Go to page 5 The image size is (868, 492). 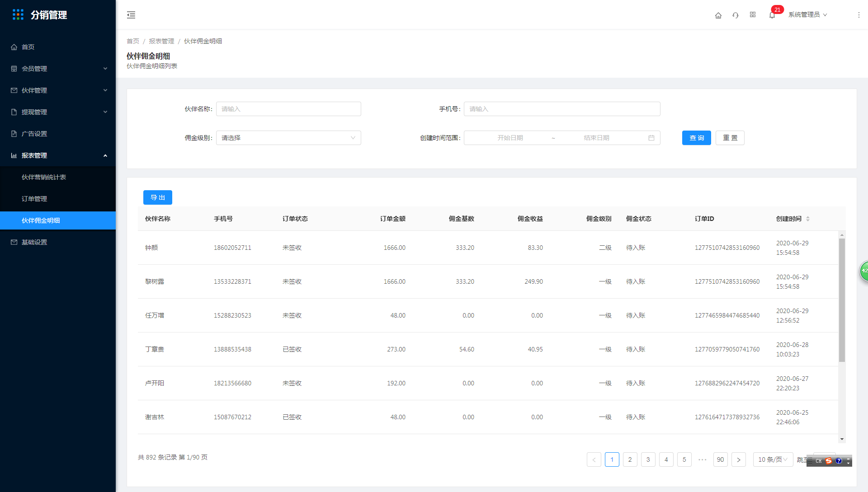[684, 459]
